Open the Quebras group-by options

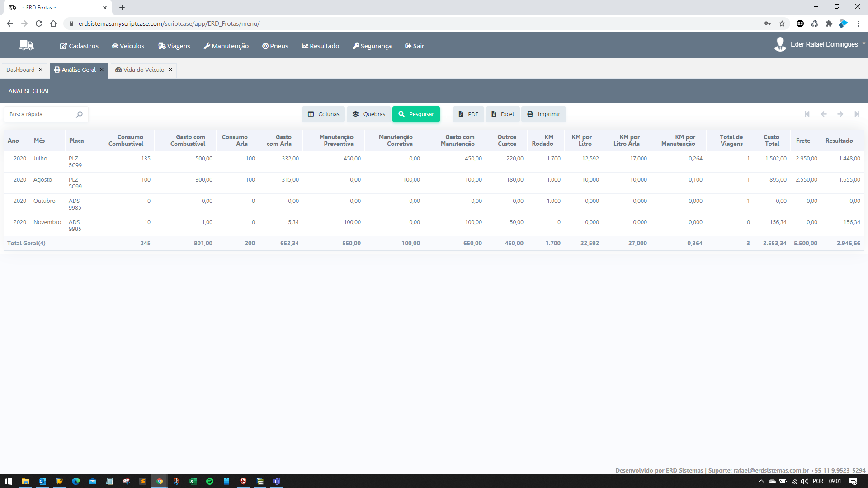coord(369,114)
